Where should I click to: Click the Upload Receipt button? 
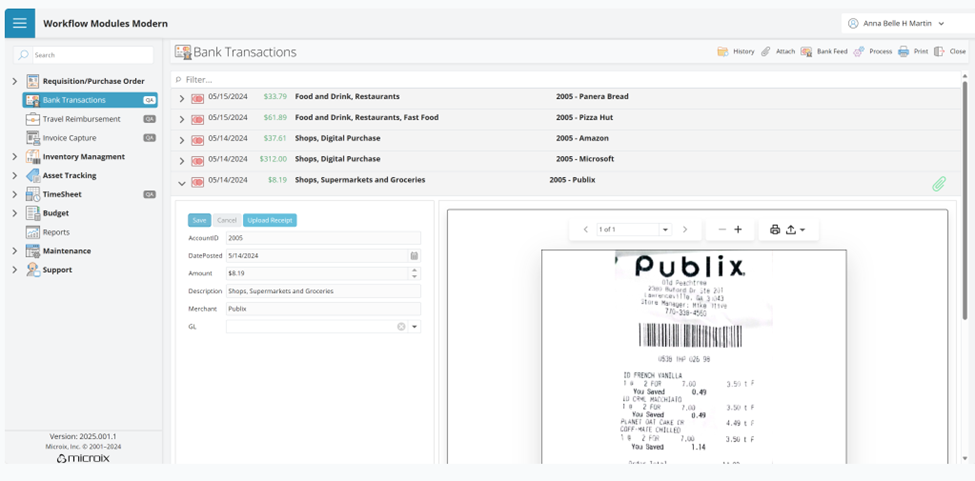point(270,220)
